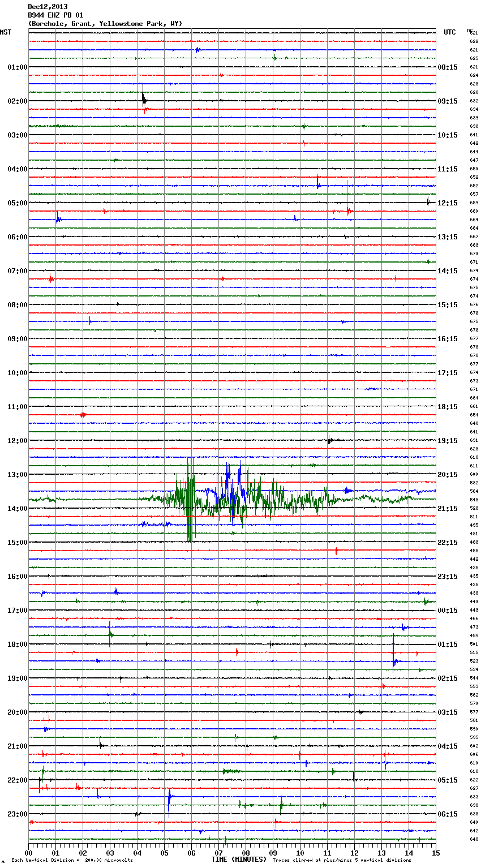This screenshot has width=481, height=868.
Task: Click the 00 minute tick on bottom axis
Action: coord(29,853)
